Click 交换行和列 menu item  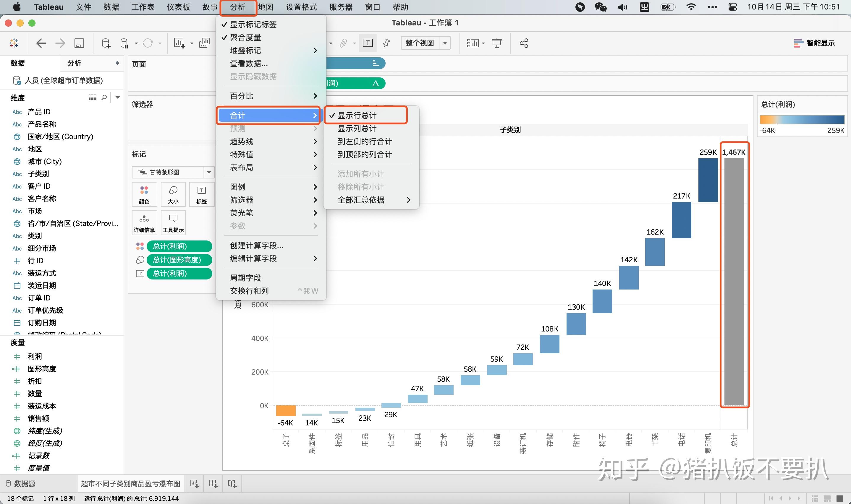pyautogui.click(x=250, y=290)
